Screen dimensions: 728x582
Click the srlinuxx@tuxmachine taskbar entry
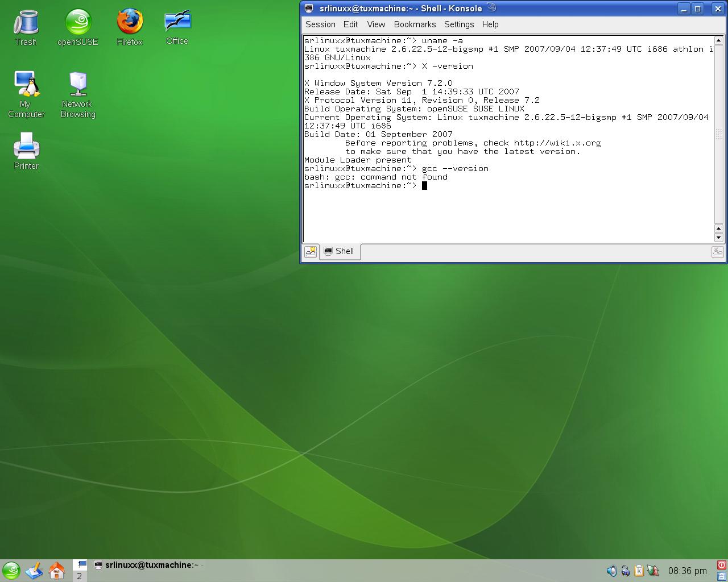pos(148,565)
